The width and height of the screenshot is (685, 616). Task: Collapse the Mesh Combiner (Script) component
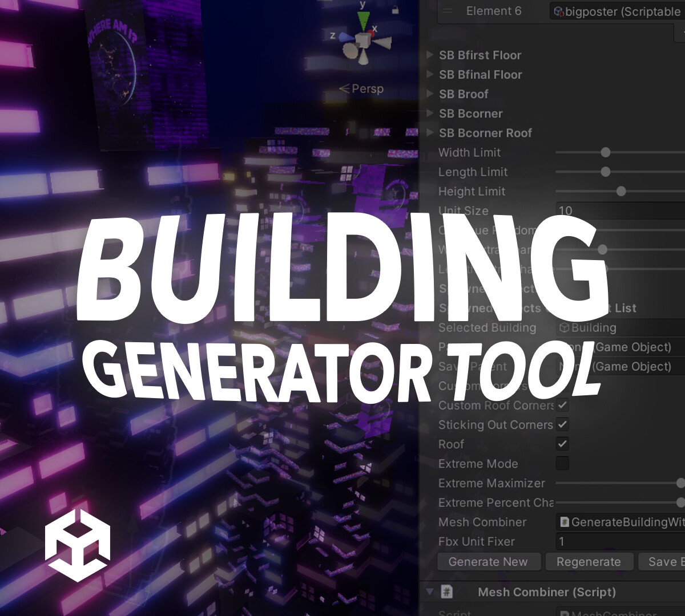[430, 592]
